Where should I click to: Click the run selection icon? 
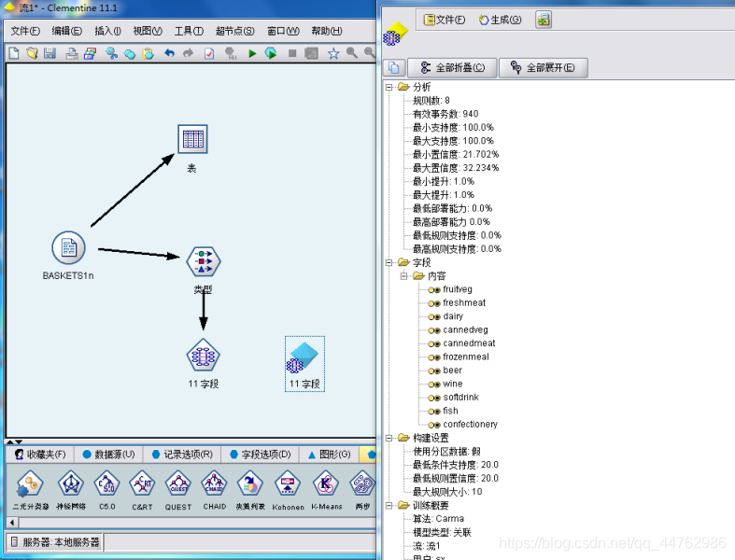point(271,53)
